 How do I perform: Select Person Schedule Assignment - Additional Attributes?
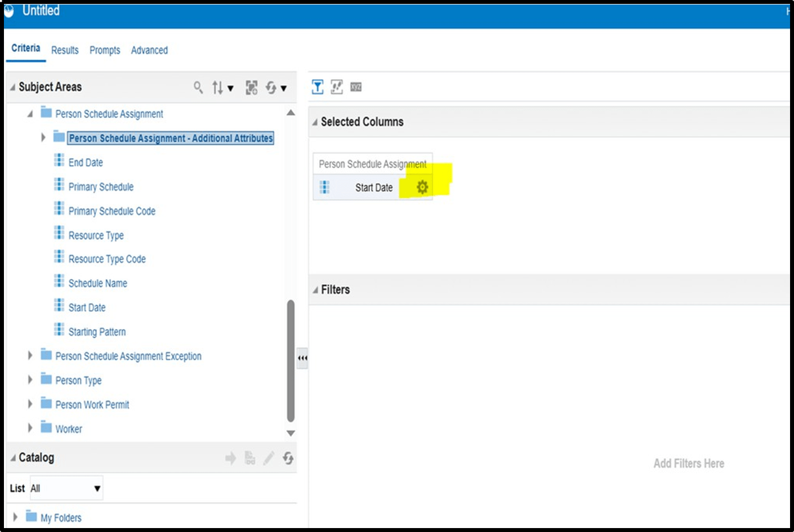point(171,138)
